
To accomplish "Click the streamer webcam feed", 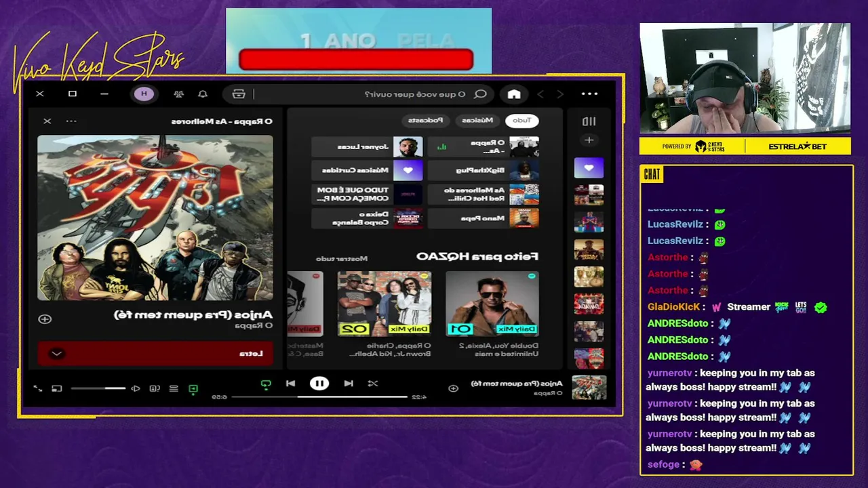I will point(745,79).
